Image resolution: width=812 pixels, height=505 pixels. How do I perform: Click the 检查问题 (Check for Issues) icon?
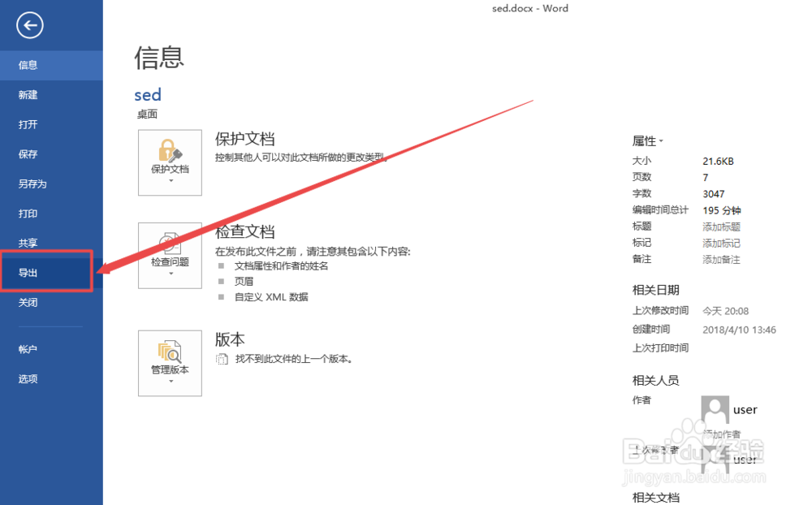click(x=170, y=256)
